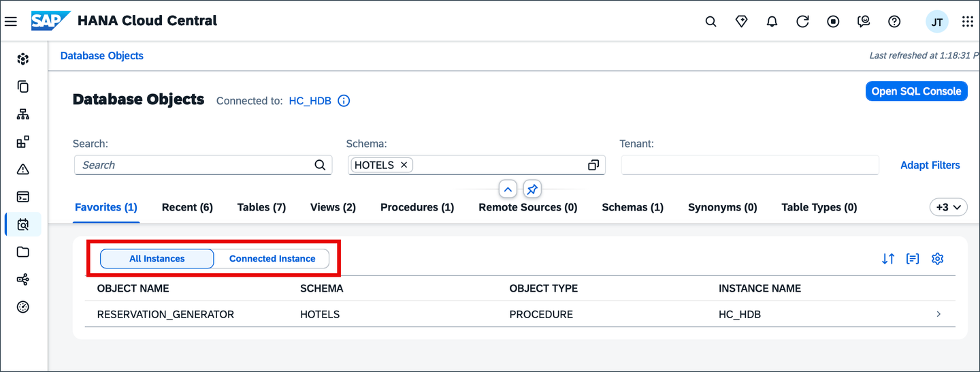Switch to Synonyms (0) tab
This screenshot has width=980, height=372.
coord(723,207)
